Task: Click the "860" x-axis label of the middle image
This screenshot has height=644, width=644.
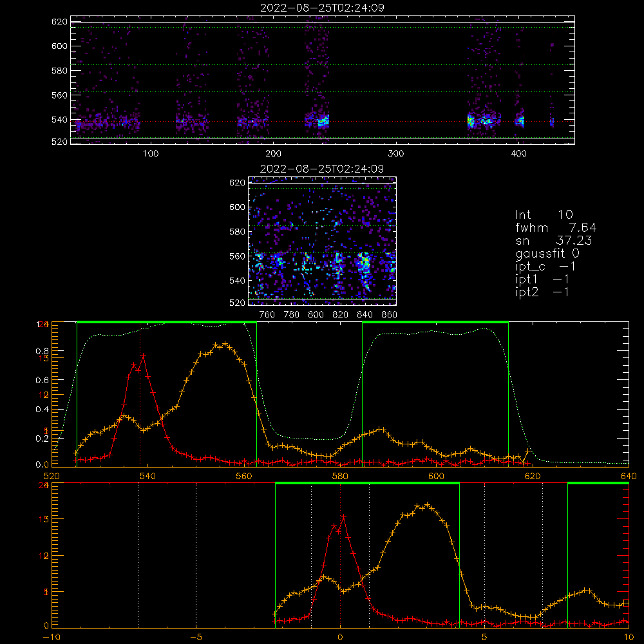Action: [x=390, y=315]
